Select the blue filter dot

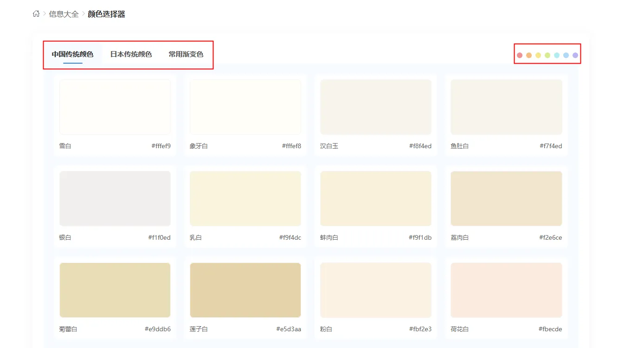point(566,55)
